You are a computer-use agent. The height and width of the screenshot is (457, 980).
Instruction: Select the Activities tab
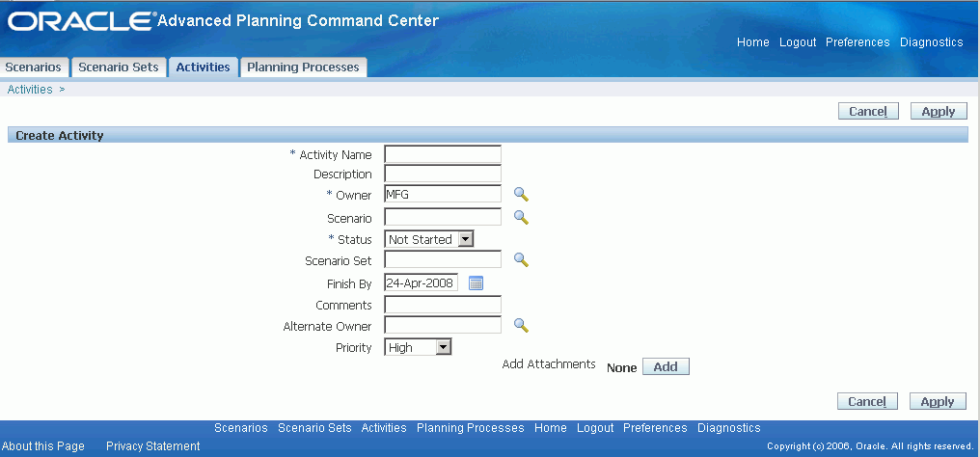[x=204, y=67]
